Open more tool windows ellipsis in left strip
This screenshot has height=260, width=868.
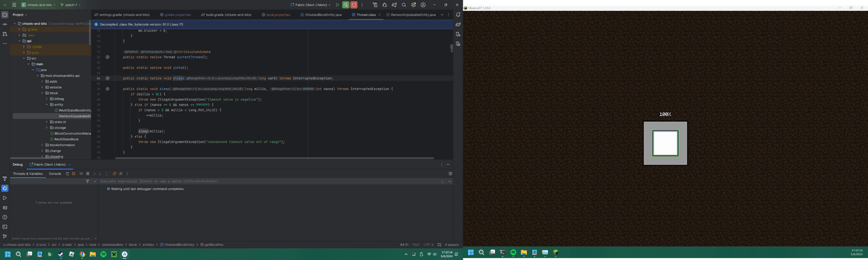coord(5,43)
